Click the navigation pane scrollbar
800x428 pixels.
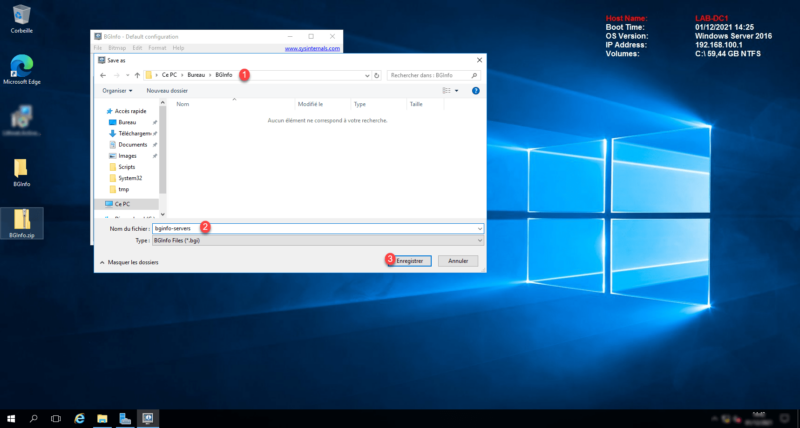(x=163, y=150)
